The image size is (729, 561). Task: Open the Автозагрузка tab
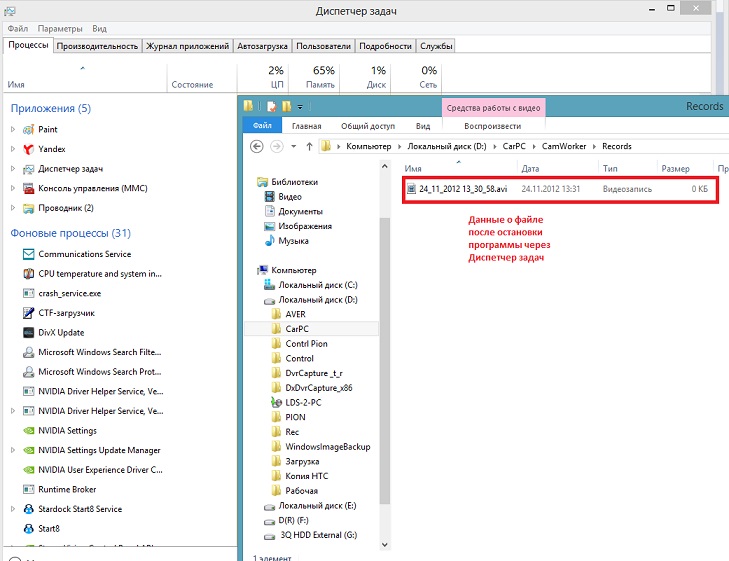pyautogui.click(x=261, y=46)
